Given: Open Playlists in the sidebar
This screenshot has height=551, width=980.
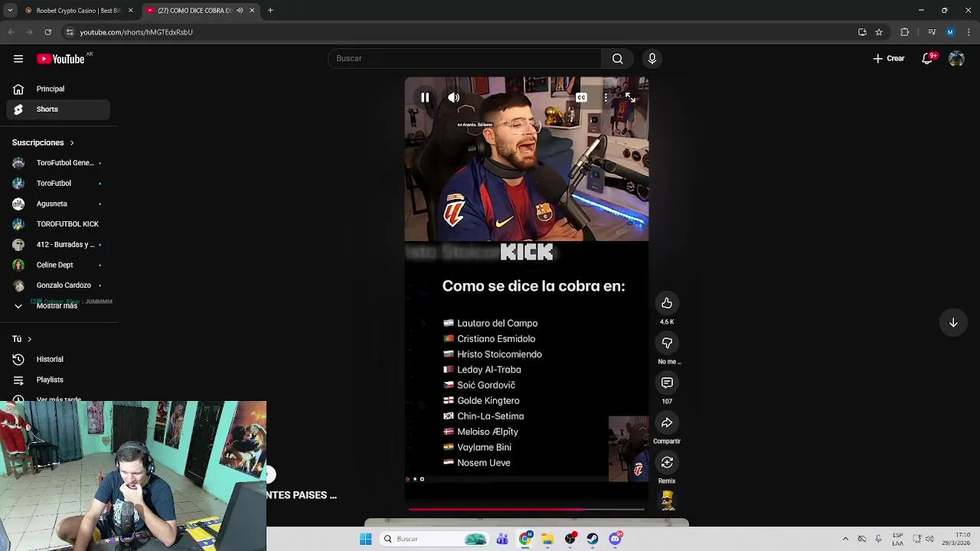Looking at the screenshot, I should [58, 380].
